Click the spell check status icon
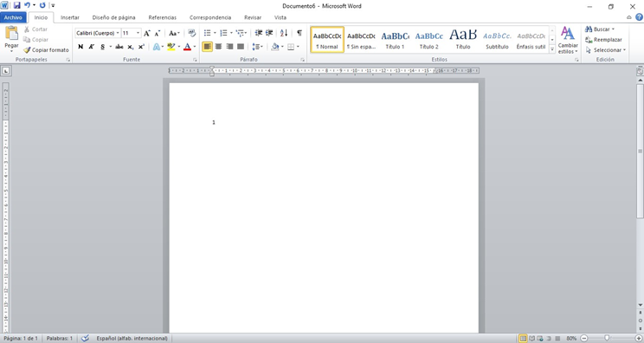 (85, 339)
